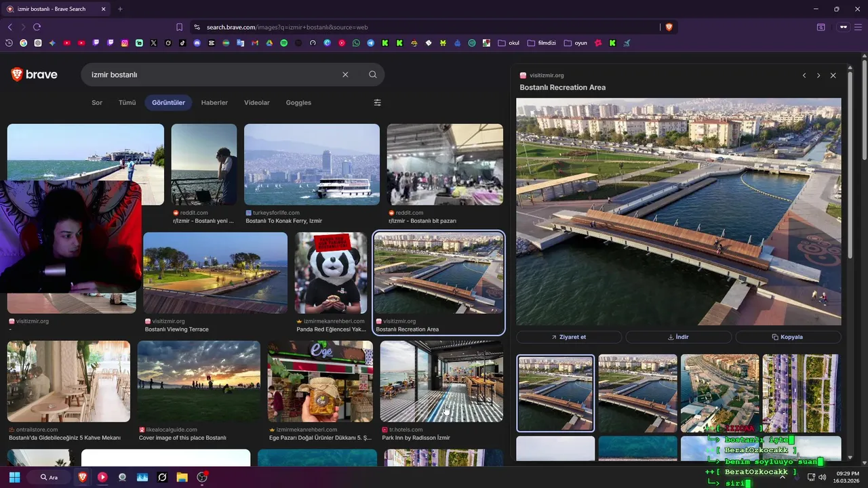This screenshot has height=488, width=868.
Task: Click the address bar URL
Action: (287, 27)
